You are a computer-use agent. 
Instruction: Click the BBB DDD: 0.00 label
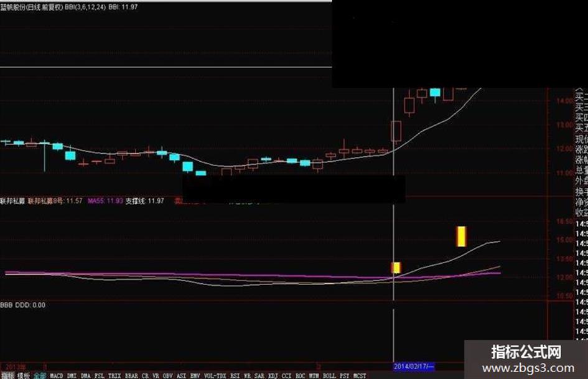[x=23, y=305]
